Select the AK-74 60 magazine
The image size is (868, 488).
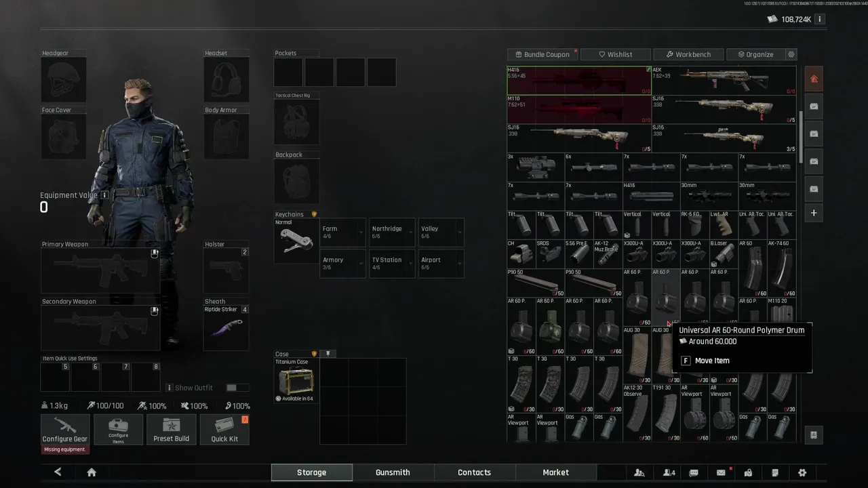pos(781,268)
